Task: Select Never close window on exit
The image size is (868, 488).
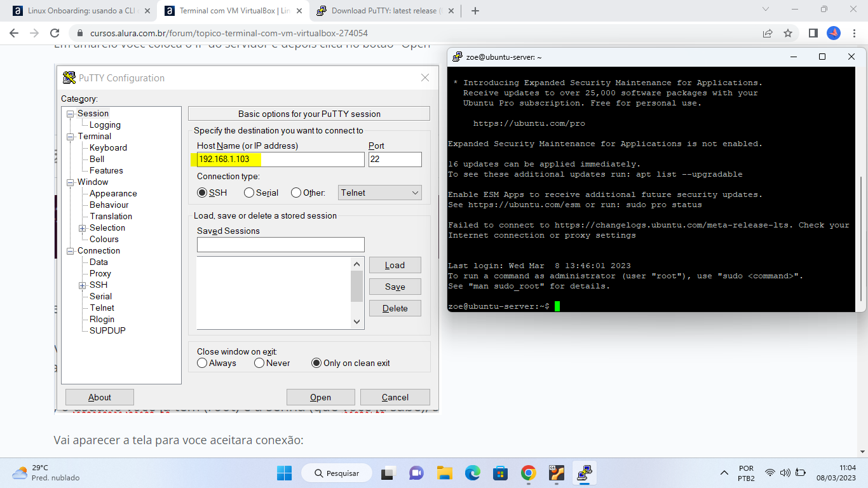Action: (259, 363)
